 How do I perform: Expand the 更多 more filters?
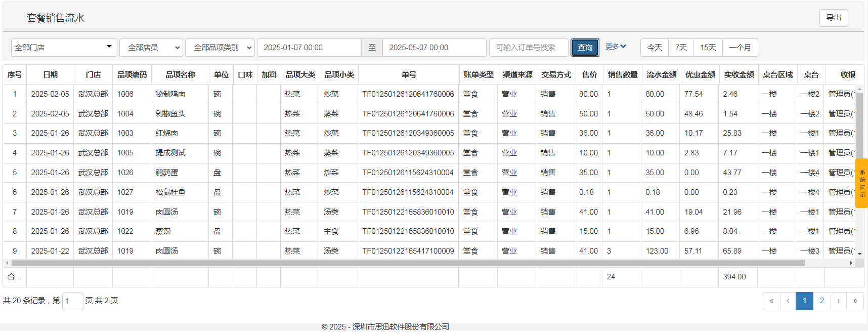tap(616, 47)
